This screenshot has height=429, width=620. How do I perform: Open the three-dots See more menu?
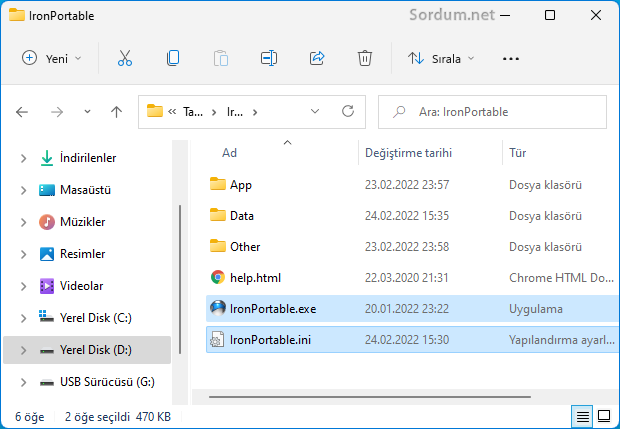[511, 59]
